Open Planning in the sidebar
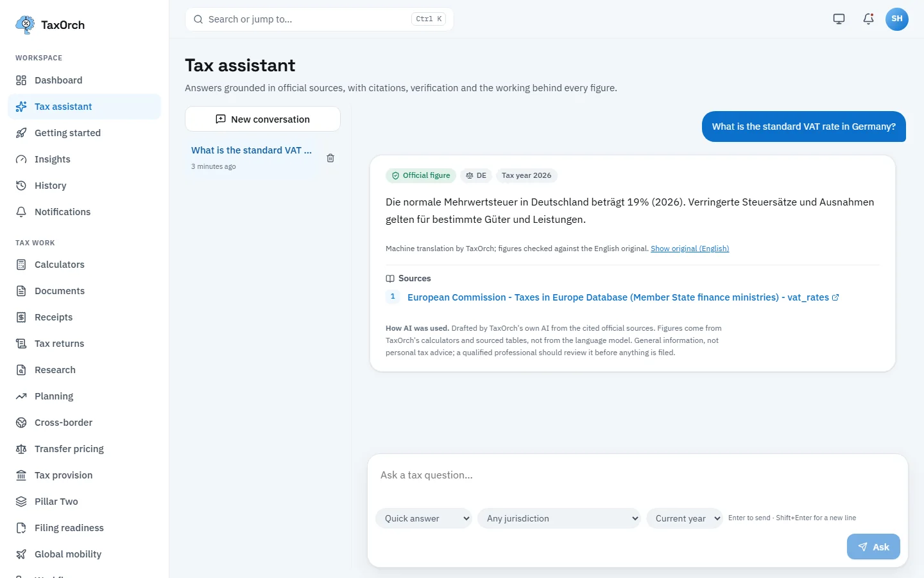Image resolution: width=924 pixels, height=578 pixels. [x=84, y=396]
